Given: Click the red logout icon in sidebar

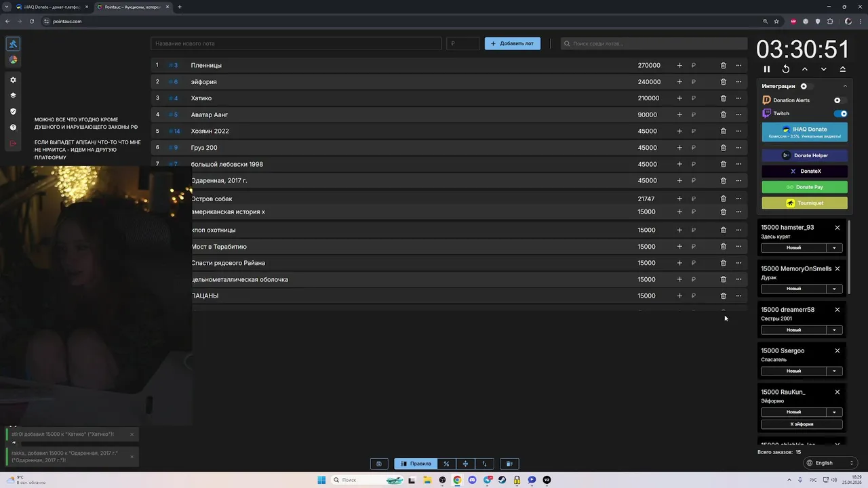Looking at the screenshot, I should [13, 144].
